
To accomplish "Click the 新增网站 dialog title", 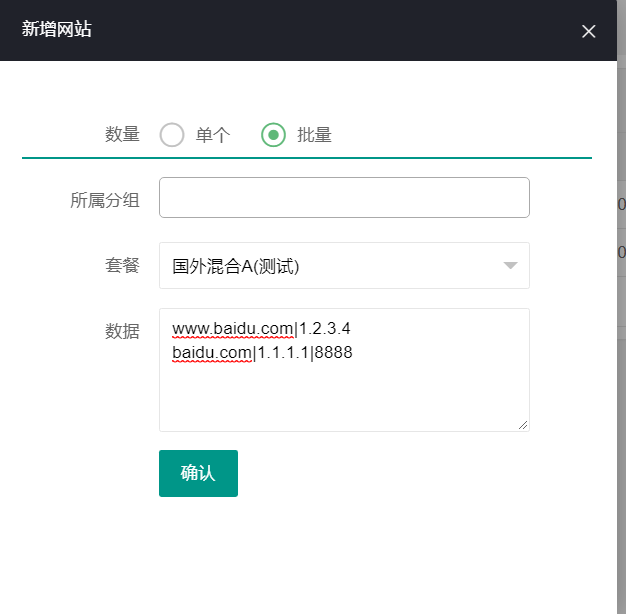I will pos(56,29).
